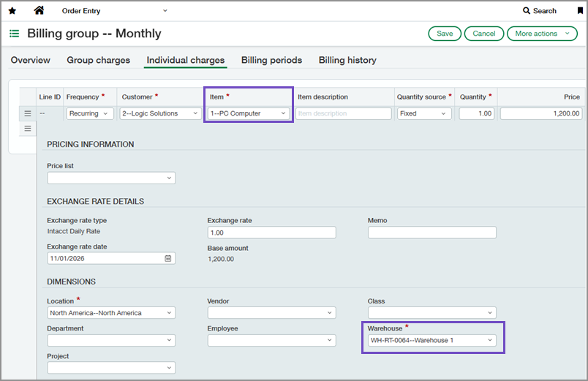Screen dimensions: 588x381
Task: Click the Cancel button
Action: click(483, 34)
